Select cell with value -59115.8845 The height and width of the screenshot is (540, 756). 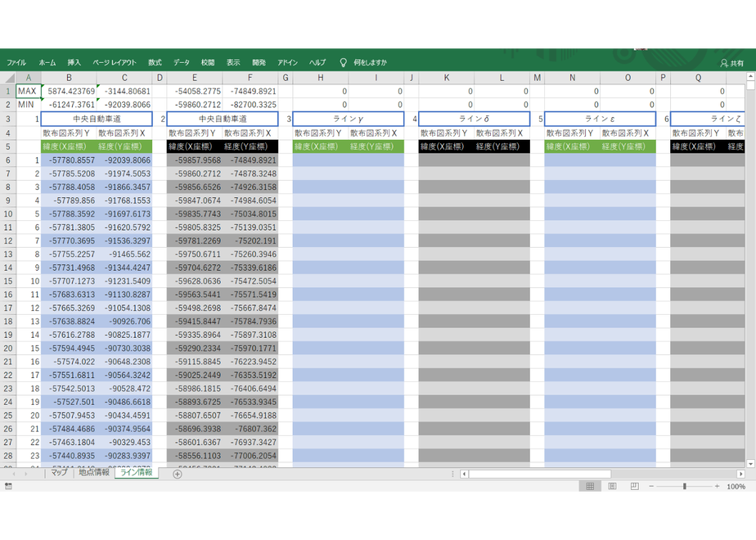[195, 362]
